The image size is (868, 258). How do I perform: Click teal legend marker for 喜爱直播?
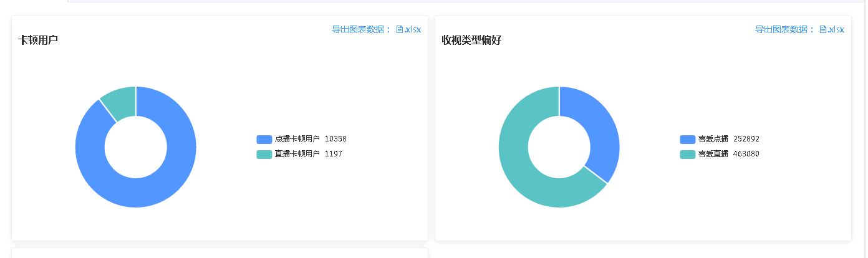tap(687, 154)
